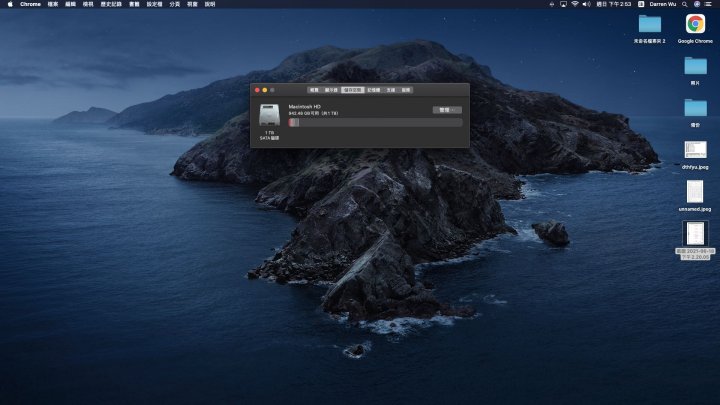Viewport: 720px width, 405px height.
Task: Open the Chrome app menu
Action: coord(30,4)
